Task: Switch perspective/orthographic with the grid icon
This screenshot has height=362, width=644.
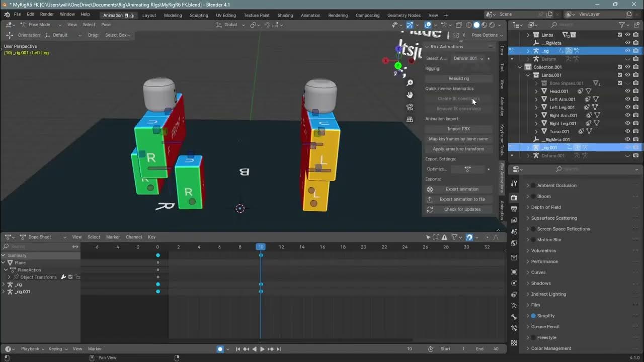Action: (410, 119)
